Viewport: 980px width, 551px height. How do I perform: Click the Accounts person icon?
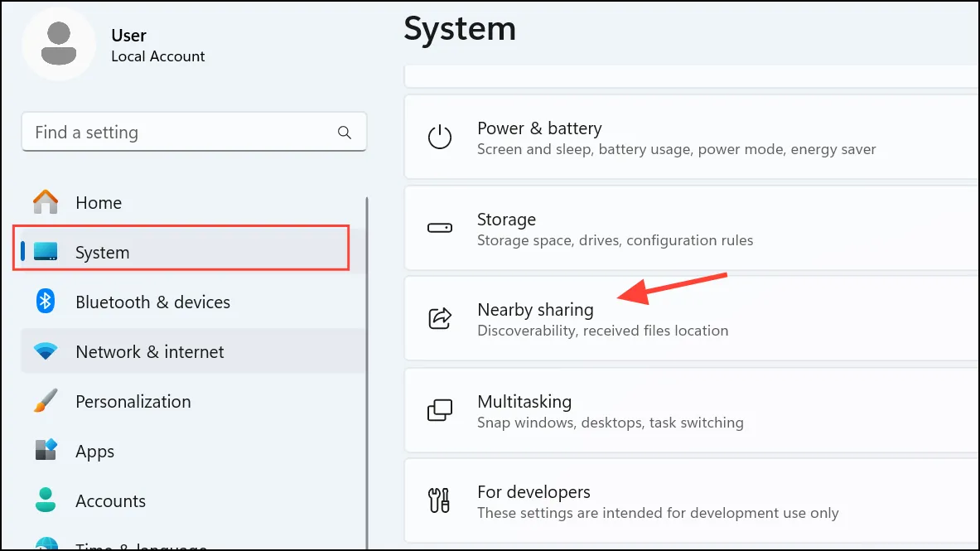tap(46, 500)
